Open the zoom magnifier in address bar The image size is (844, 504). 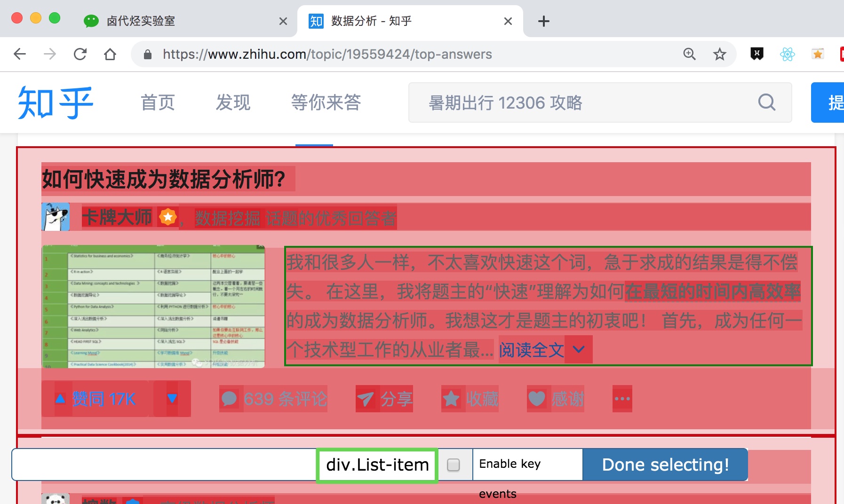click(690, 54)
